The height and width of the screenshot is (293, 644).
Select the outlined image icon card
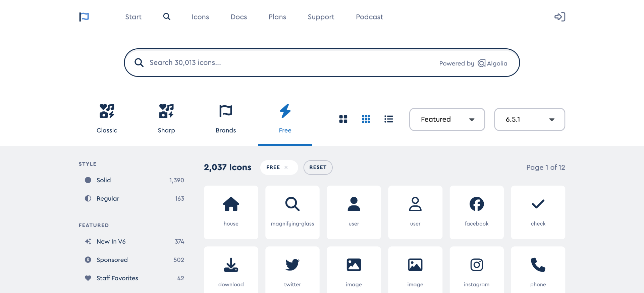pos(415,270)
